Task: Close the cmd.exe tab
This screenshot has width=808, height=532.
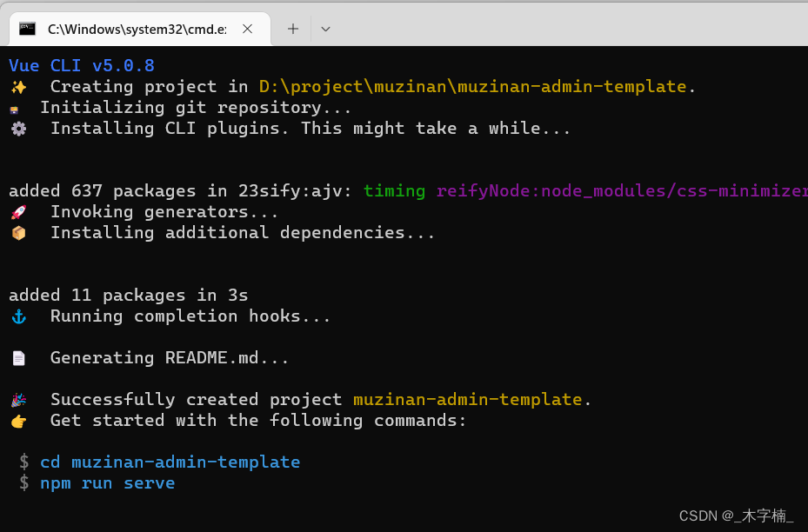Action: pyautogui.click(x=247, y=29)
